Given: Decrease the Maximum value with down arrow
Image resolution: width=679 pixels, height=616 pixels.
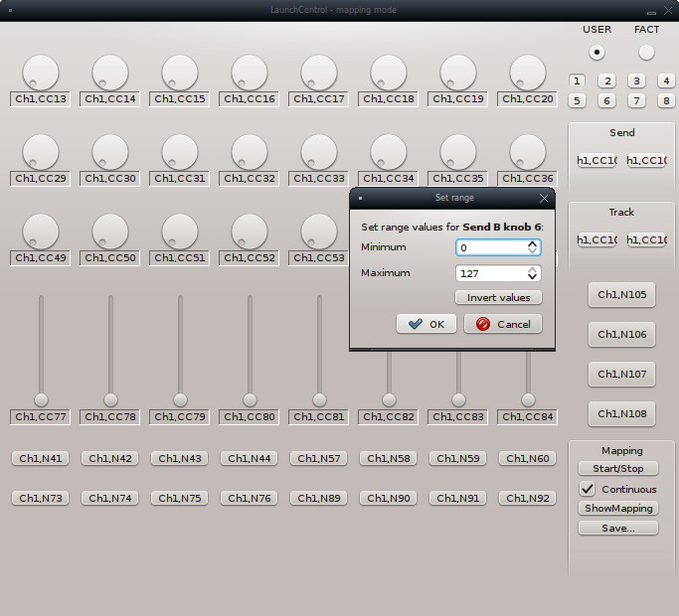Looking at the screenshot, I should tap(533, 277).
